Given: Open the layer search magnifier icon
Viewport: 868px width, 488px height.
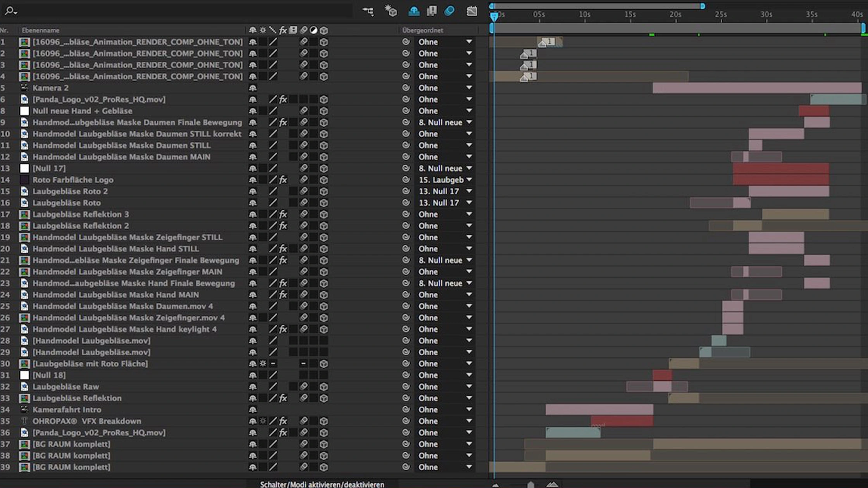Looking at the screenshot, I should [10, 11].
